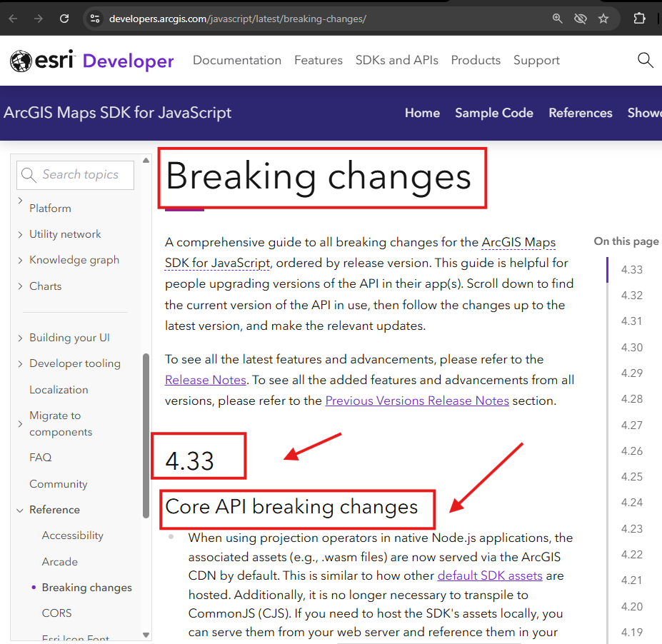This screenshot has height=644, width=662.
Task: Open the SDKs and APIs menu
Action: point(396,61)
